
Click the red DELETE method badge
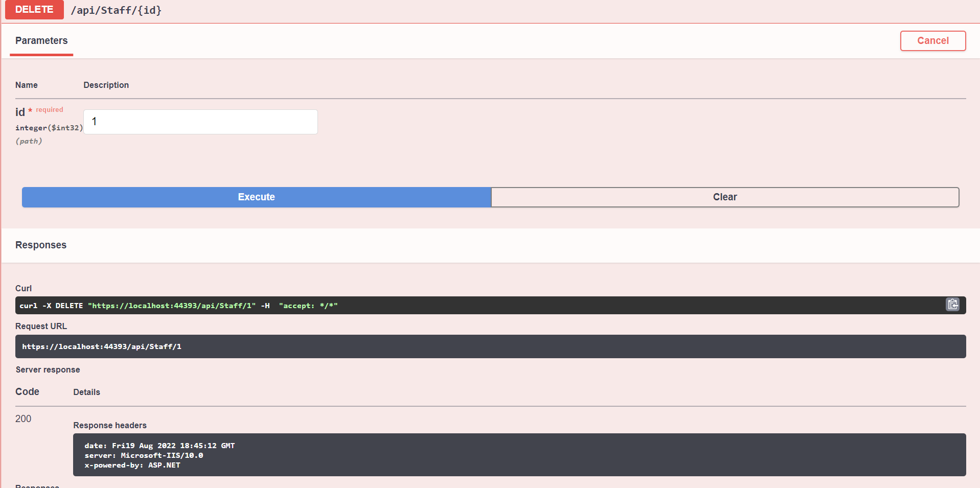click(x=34, y=9)
